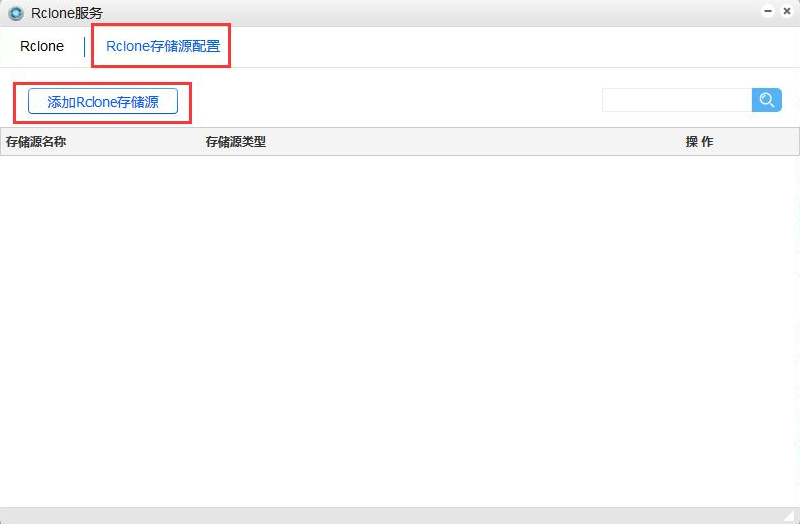Image resolution: width=800 pixels, height=525 pixels.
Task: Click the 操作 column header
Action: pos(699,142)
